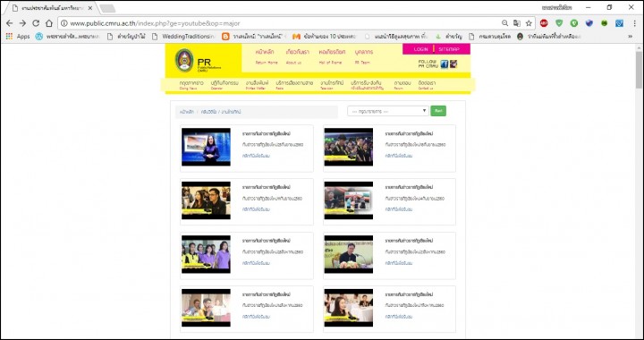644x340 pixels.
Task: Show more bookmarks with double chevron
Action: (631, 37)
